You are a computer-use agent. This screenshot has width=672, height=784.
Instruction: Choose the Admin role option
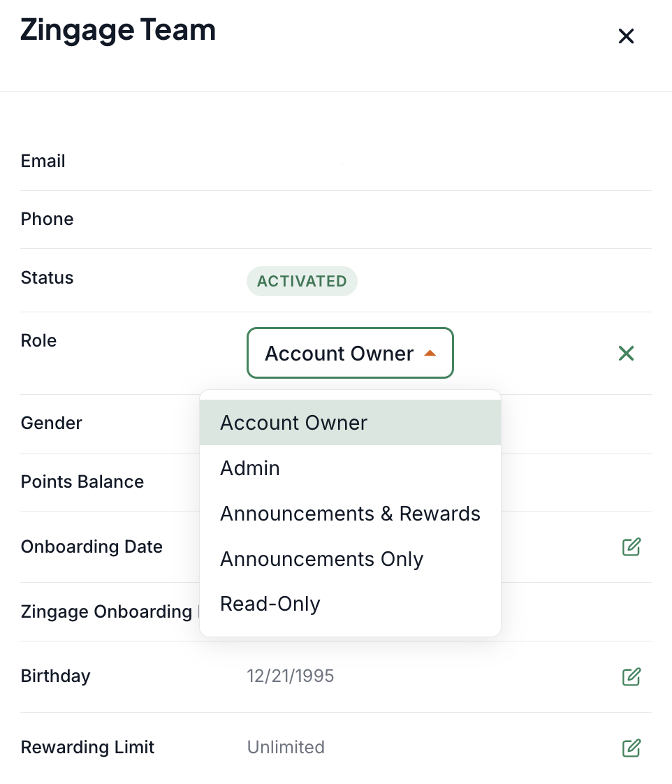[350, 468]
